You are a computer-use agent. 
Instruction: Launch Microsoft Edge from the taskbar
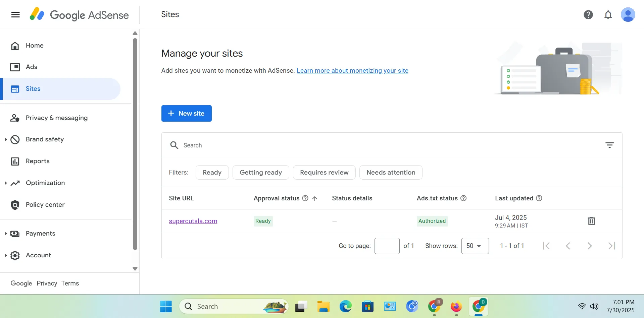click(345, 306)
